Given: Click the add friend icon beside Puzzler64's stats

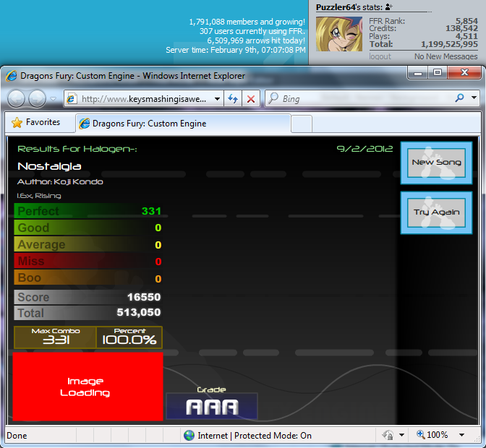Looking at the screenshot, I should [x=388, y=7].
